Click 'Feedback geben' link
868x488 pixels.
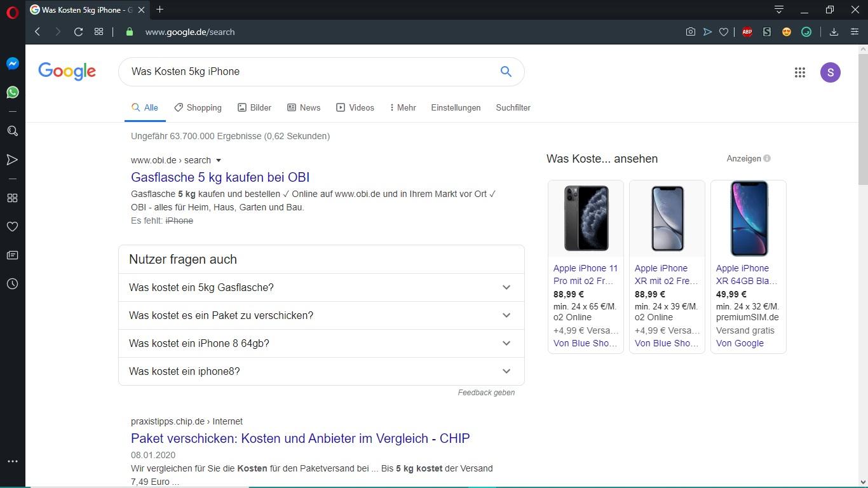pyautogui.click(x=486, y=393)
